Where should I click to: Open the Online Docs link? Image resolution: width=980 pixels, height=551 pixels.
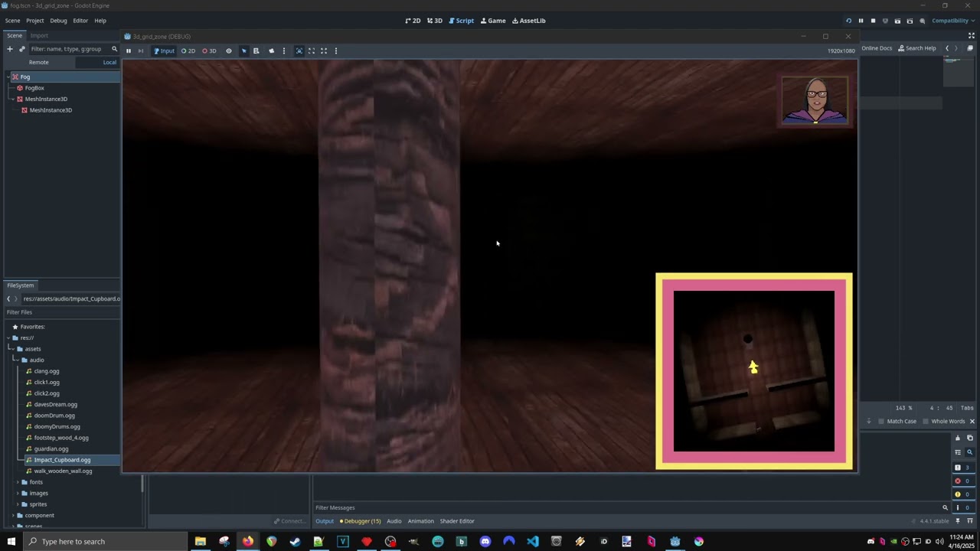tap(876, 48)
